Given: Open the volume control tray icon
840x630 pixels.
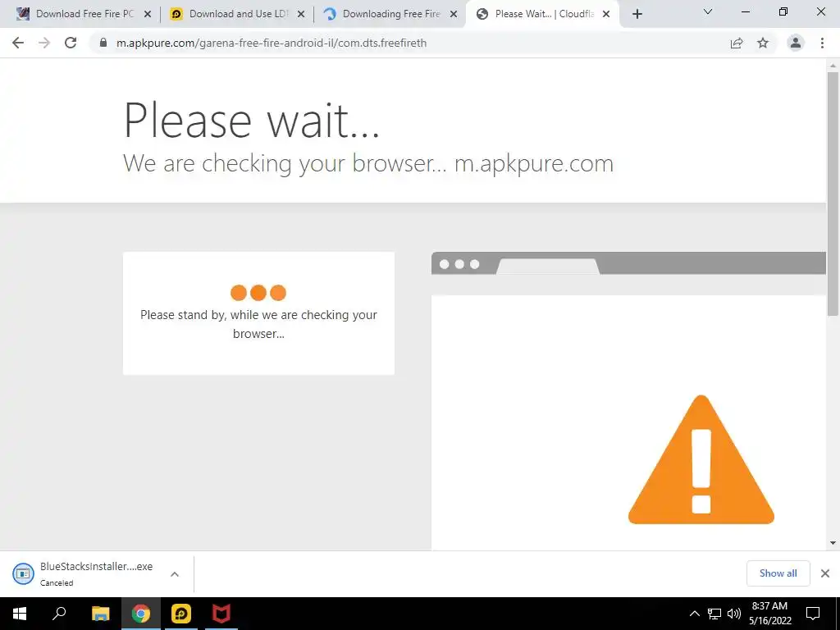Looking at the screenshot, I should tap(734, 614).
